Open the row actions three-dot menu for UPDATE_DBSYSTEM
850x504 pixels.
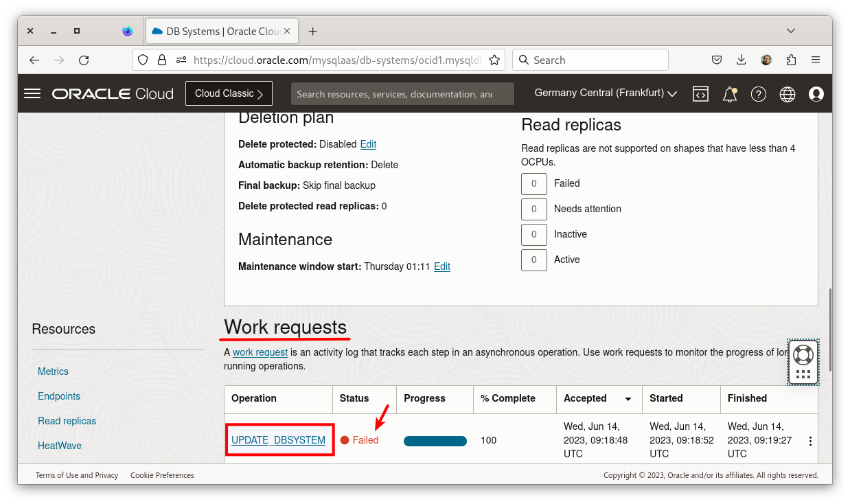[x=809, y=440]
